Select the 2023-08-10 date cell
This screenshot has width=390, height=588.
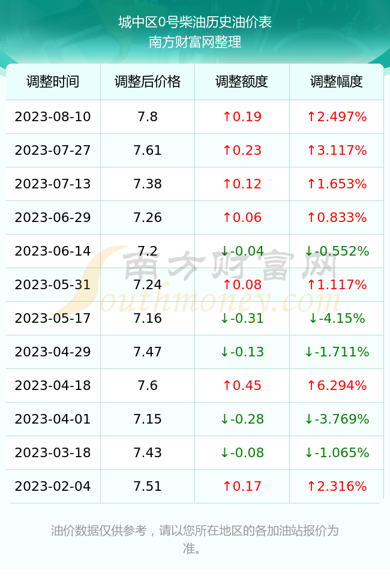click(53, 116)
